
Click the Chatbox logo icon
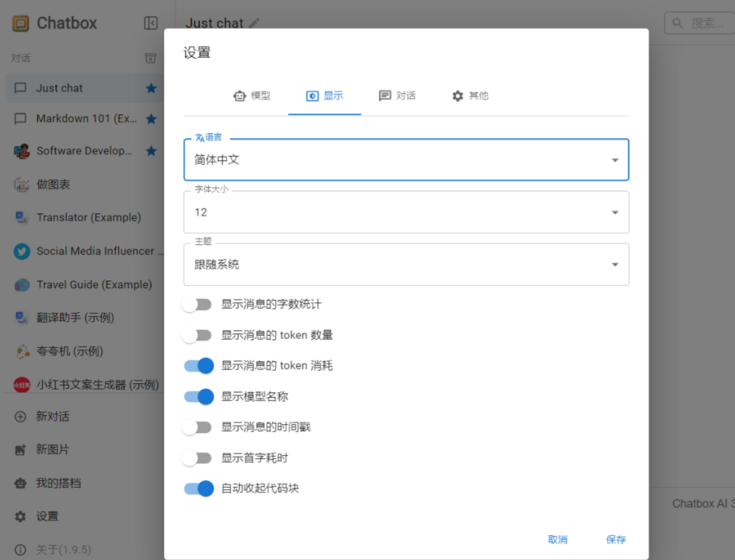(x=21, y=23)
